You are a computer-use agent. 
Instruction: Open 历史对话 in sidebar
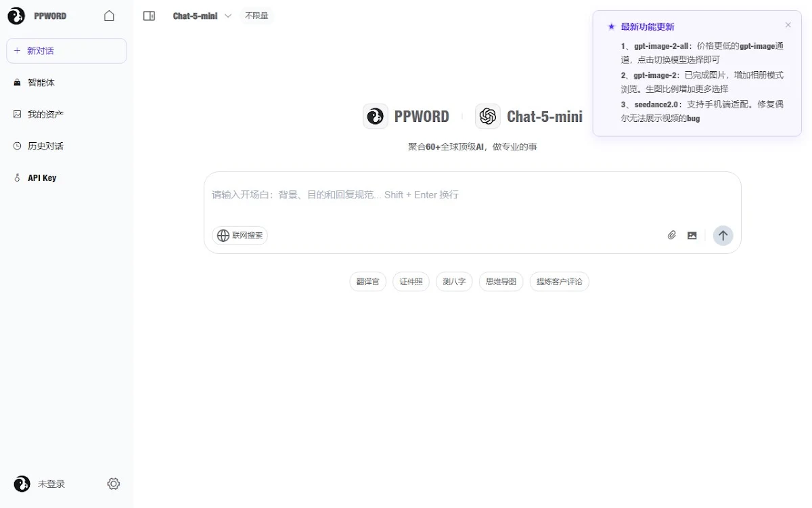click(x=66, y=146)
